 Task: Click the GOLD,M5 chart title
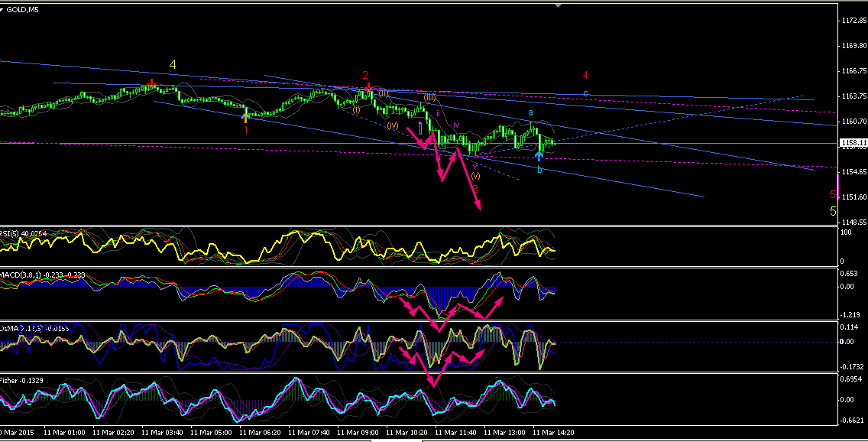[22, 9]
